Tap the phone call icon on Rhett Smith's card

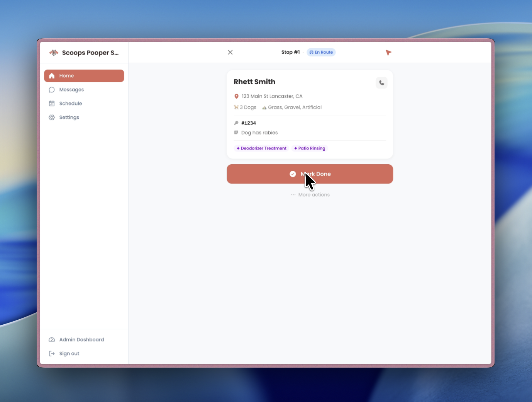click(x=381, y=83)
